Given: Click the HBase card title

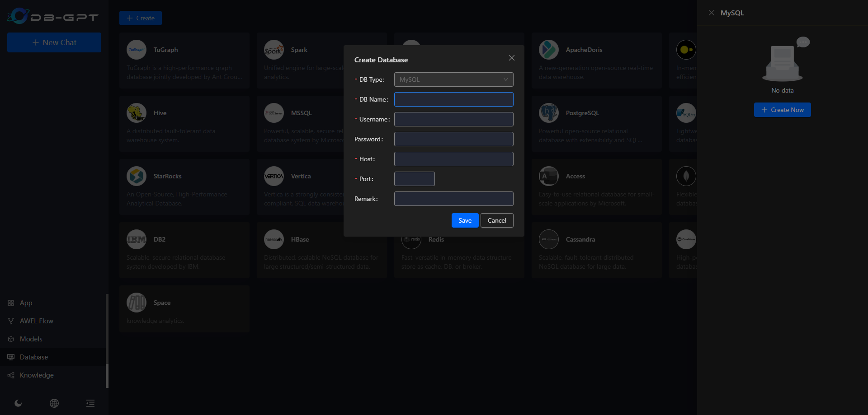Looking at the screenshot, I should tap(300, 239).
